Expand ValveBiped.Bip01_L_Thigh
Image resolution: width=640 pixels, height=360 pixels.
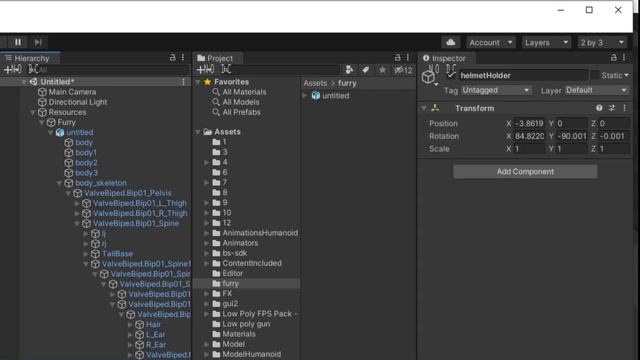coord(77,203)
